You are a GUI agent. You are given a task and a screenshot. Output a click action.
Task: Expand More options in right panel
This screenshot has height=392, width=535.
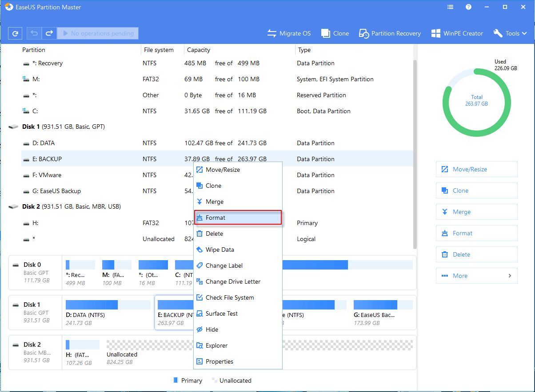pyautogui.click(x=477, y=276)
